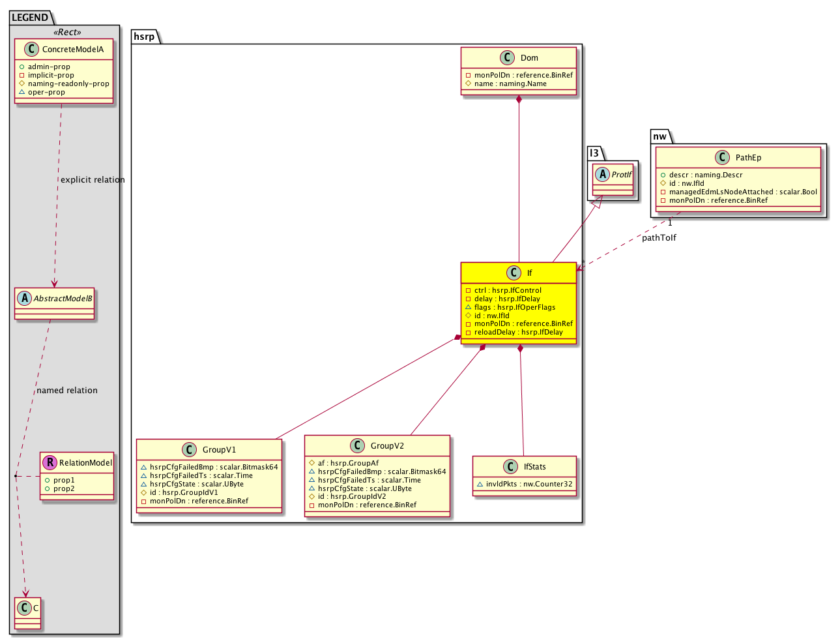The width and height of the screenshot is (840, 641).
Task: Click the class icon beside GroupV2
Action: pyautogui.click(x=357, y=445)
